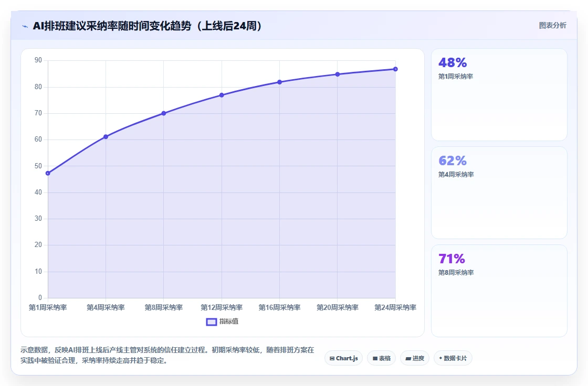Screen dimensions: 588x386
Task: Select the Chart.js tag button
Action: pyautogui.click(x=343, y=358)
